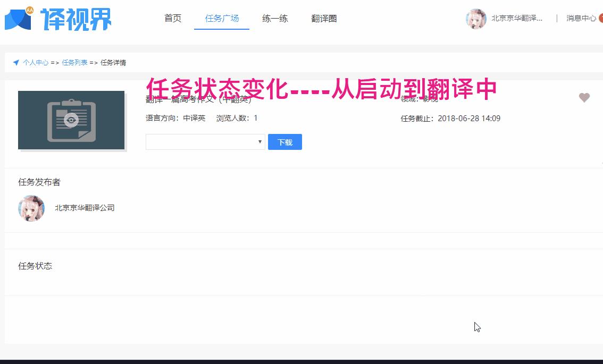603x364 pixels.
Task: Open the 练一练 section
Action: click(274, 18)
